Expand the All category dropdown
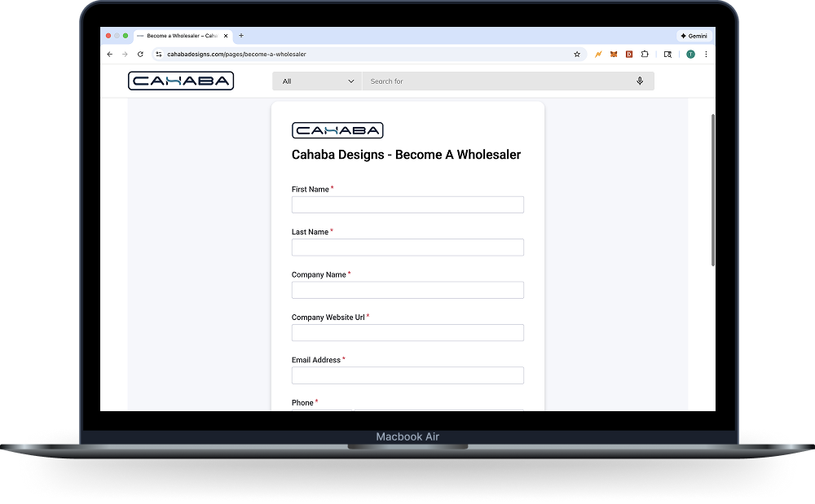This screenshot has width=815, height=504. (318, 81)
